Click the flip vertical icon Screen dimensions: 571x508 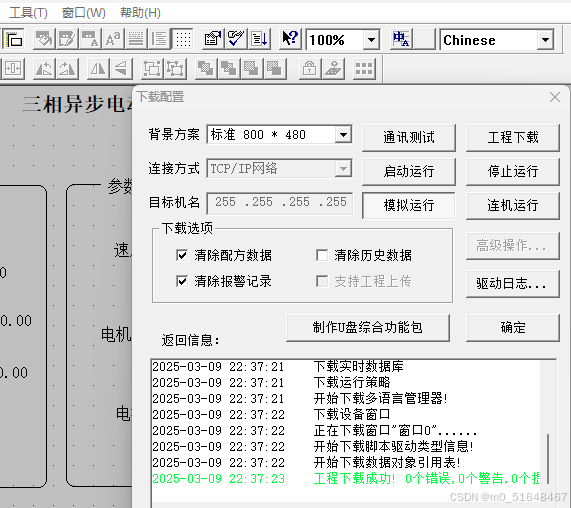click(121, 68)
